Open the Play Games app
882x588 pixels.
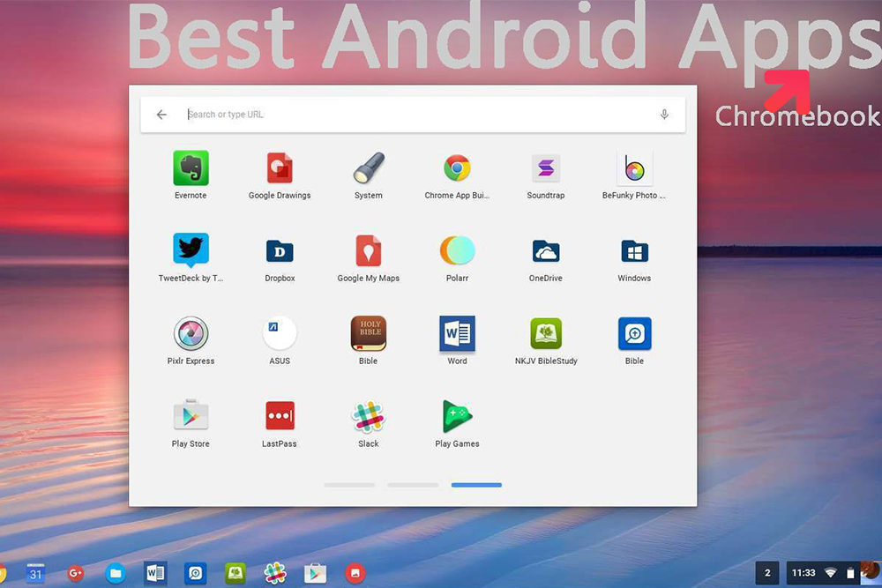(457, 417)
